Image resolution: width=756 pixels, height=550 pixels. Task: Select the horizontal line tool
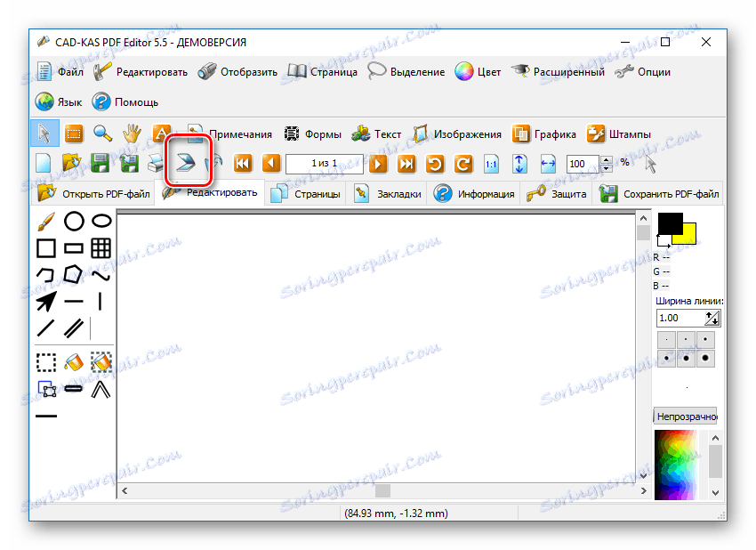point(74,302)
